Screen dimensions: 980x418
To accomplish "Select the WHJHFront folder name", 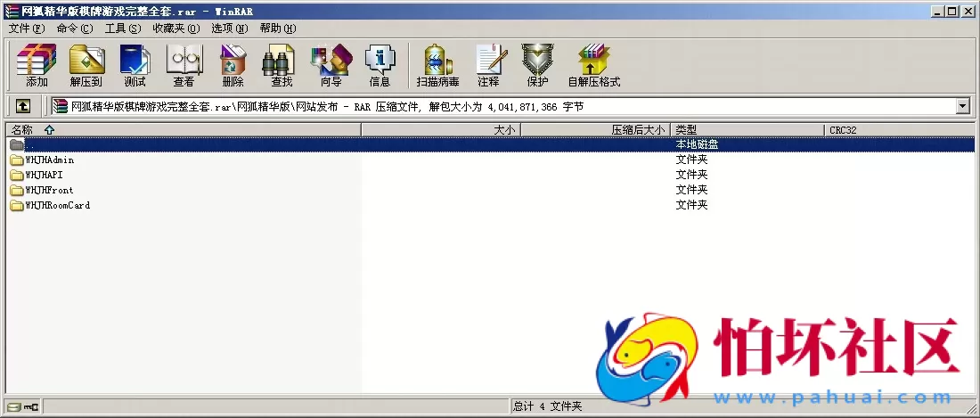I will click(x=49, y=190).
